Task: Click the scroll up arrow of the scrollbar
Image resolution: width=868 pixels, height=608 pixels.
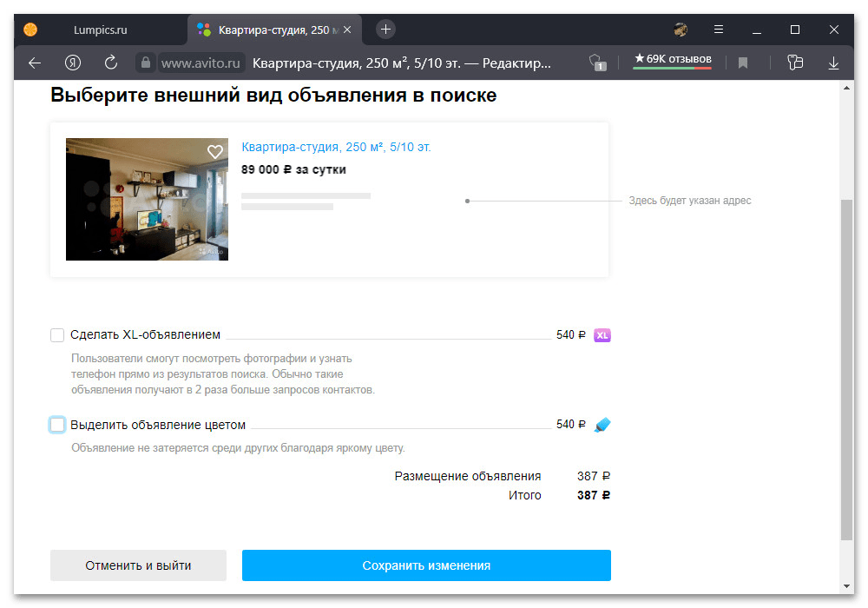Action: tap(846, 88)
